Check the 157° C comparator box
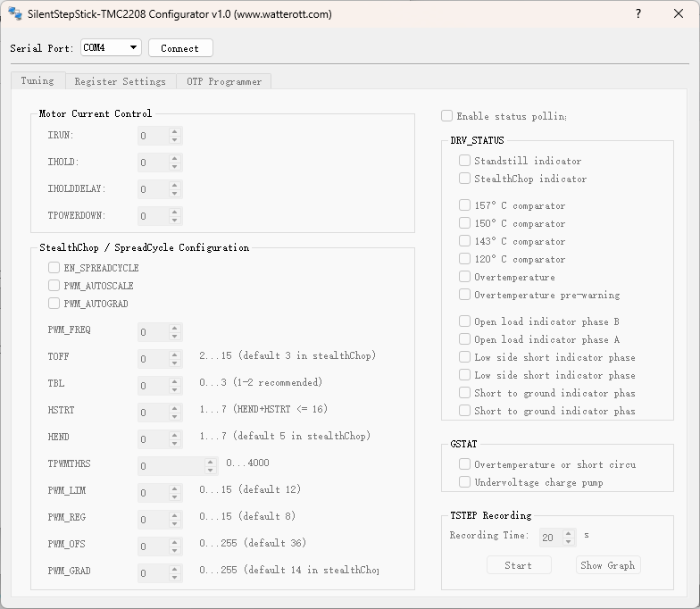This screenshot has width=700, height=609. pyautogui.click(x=464, y=205)
